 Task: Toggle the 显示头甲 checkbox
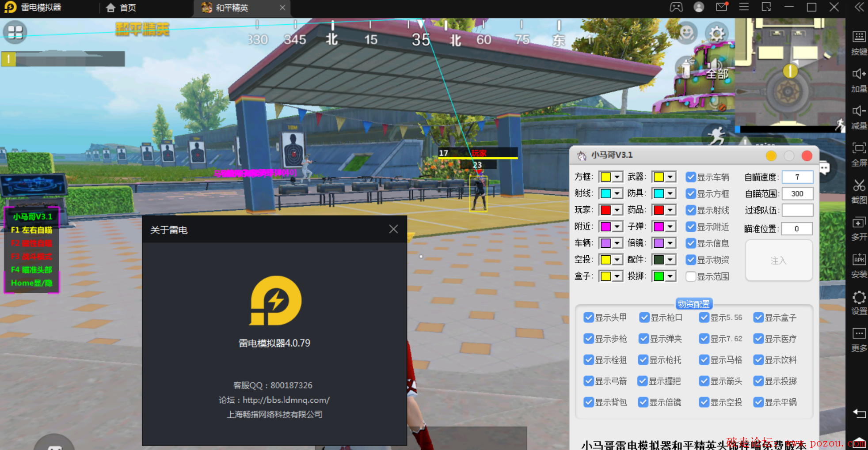tap(588, 318)
